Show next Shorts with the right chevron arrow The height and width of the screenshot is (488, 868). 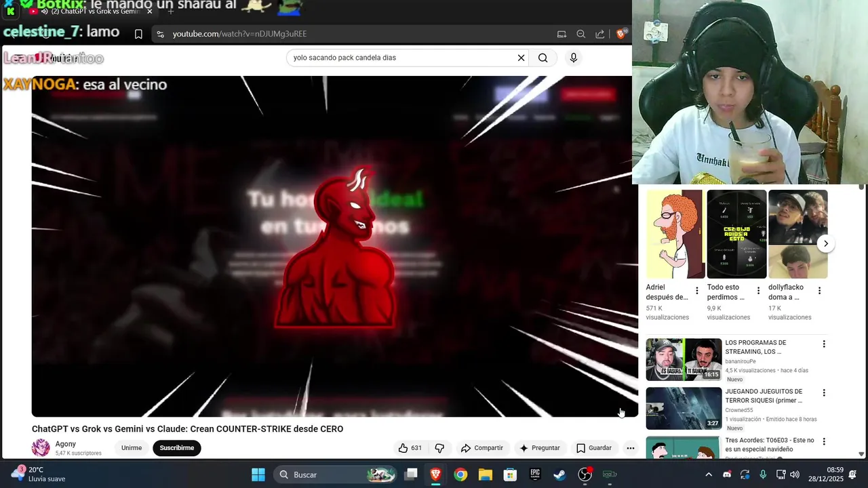click(825, 243)
